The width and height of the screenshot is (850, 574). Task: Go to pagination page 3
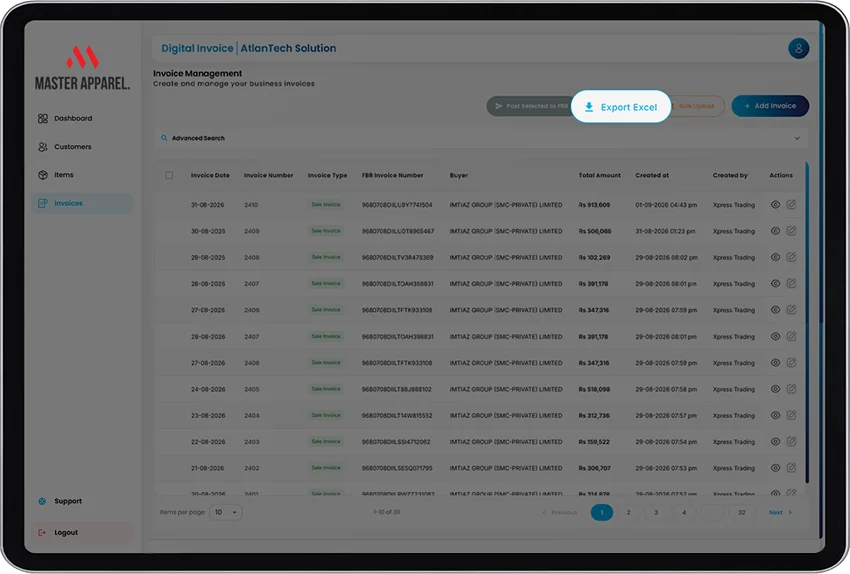(x=656, y=513)
